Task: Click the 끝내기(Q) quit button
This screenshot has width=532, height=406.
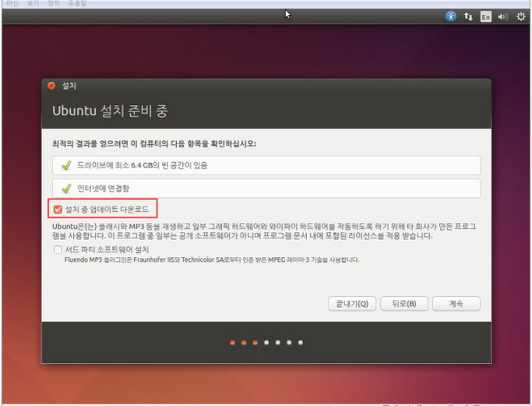Action: (352, 303)
